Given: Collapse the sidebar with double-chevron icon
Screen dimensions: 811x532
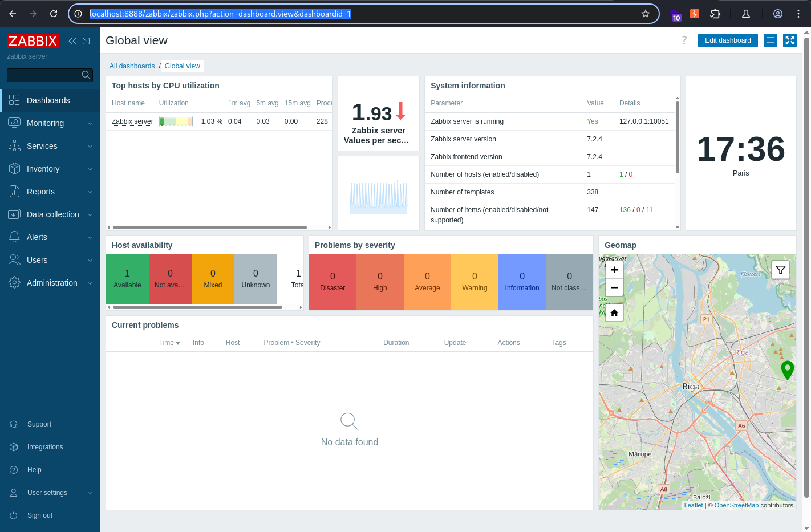Looking at the screenshot, I should tap(72, 41).
